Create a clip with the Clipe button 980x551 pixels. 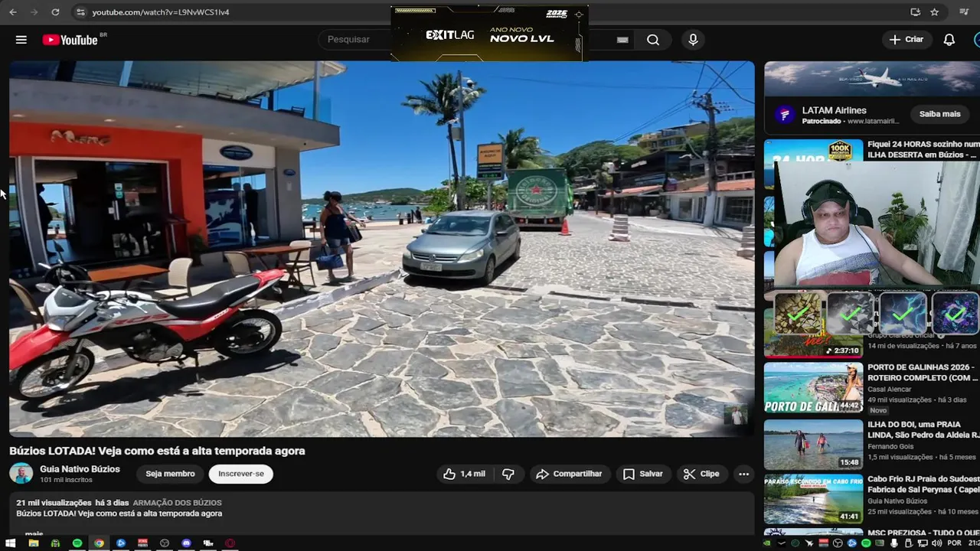701,474
